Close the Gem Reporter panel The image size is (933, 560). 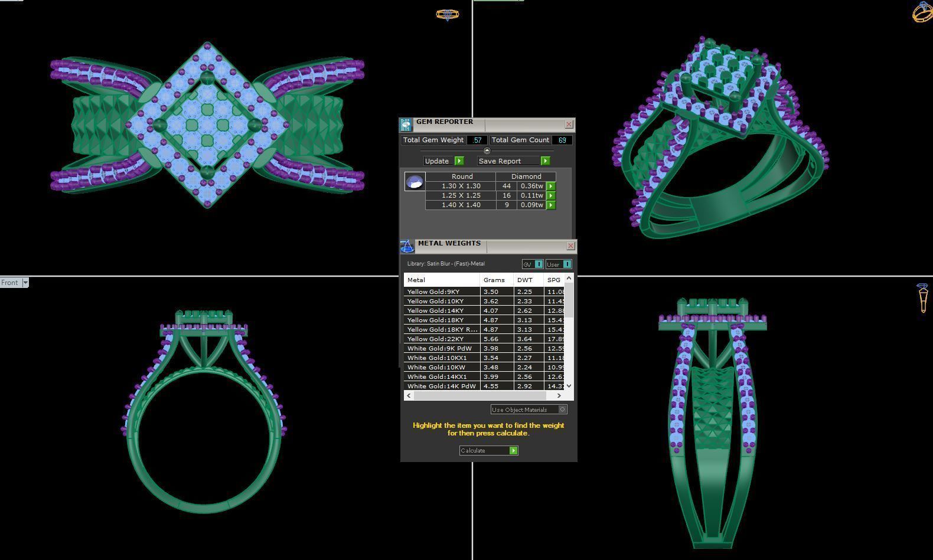pos(569,125)
